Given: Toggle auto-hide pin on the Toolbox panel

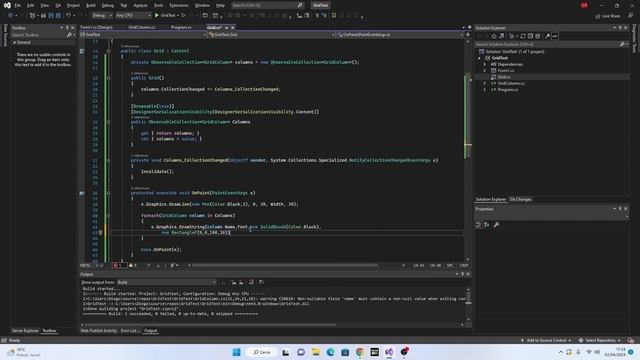Looking at the screenshot, I should click(x=67, y=28).
